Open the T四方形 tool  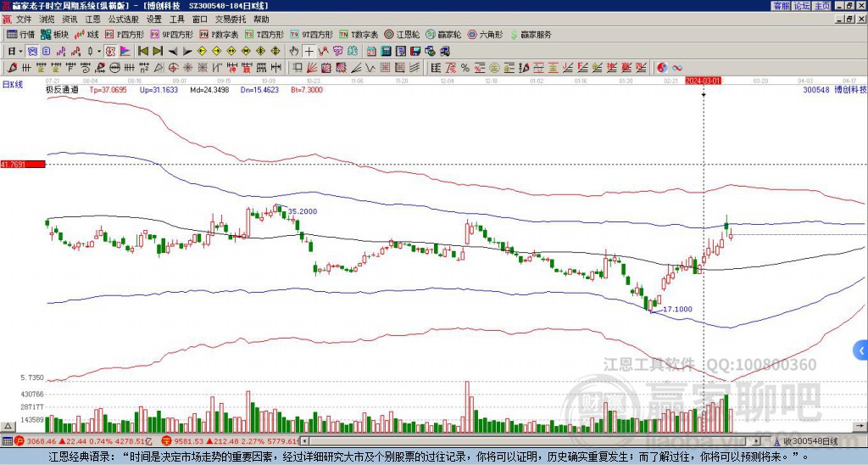[x=264, y=34]
